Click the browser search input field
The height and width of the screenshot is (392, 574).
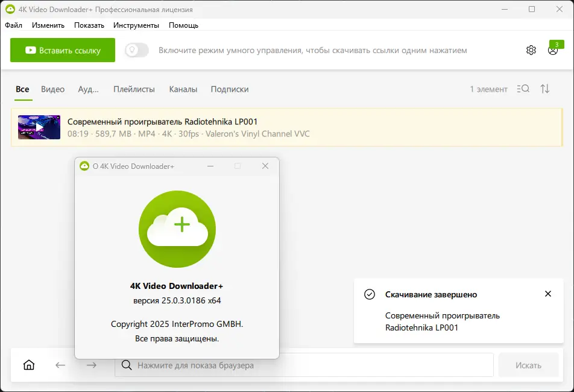(x=304, y=365)
